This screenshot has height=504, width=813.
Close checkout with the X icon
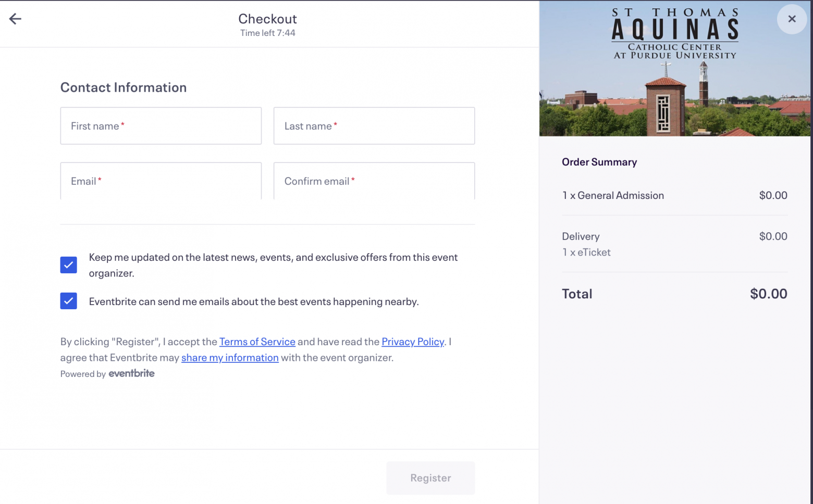pyautogui.click(x=792, y=19)
